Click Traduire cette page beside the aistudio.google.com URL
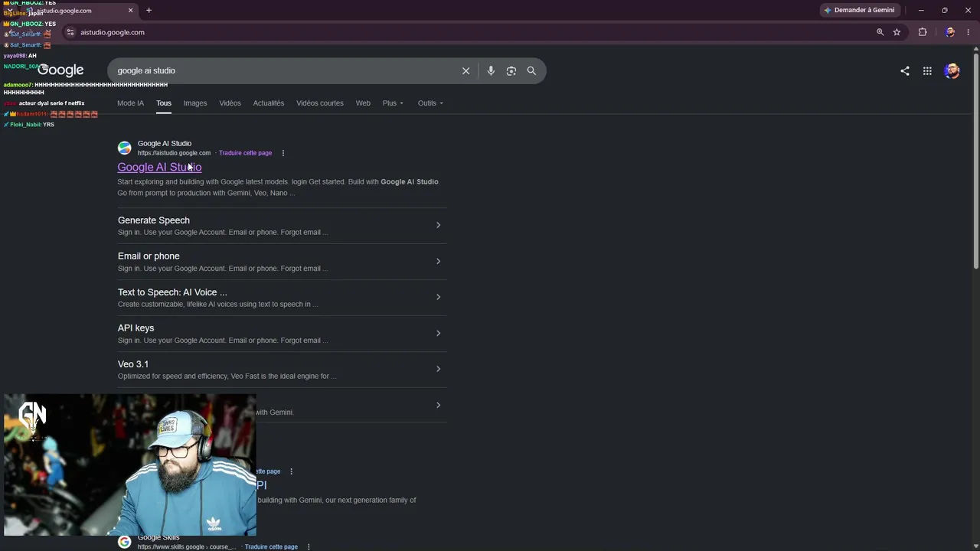 pos(245,153)
